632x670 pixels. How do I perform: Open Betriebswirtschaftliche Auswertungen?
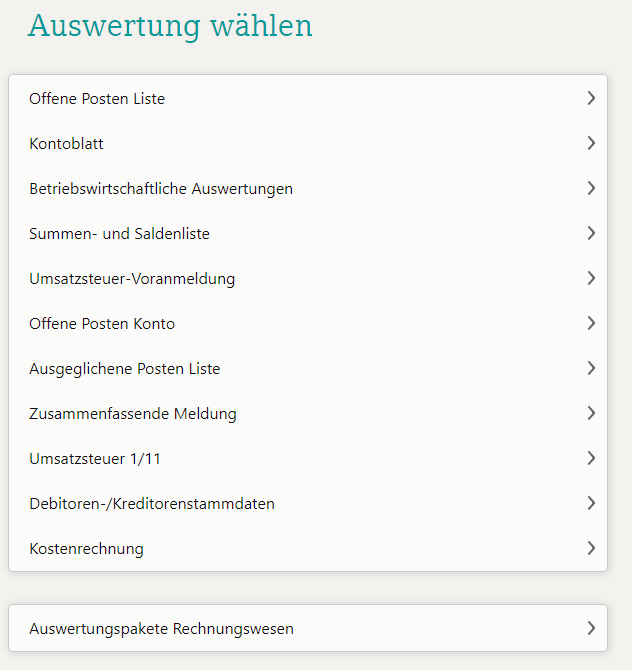pos(161,189)
